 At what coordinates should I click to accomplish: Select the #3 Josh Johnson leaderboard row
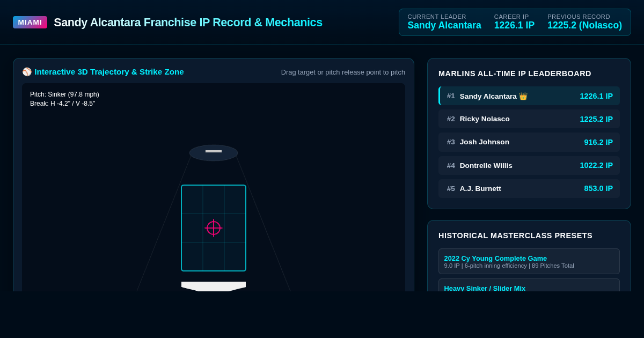pos(529,142)
